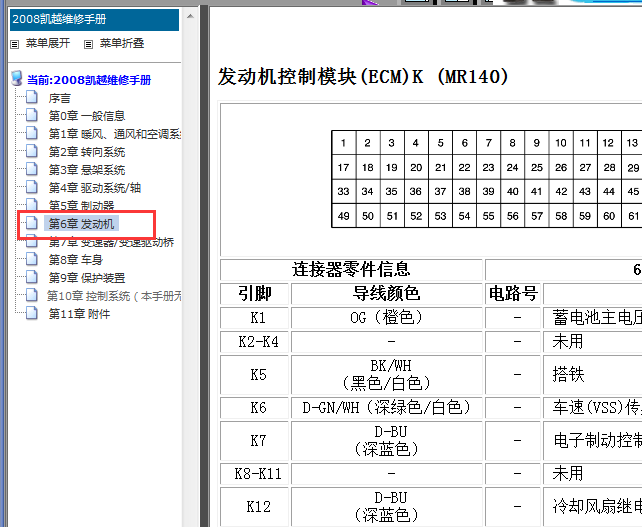Click the K6 pin cell
The height and width of the screenshot is (527, 642).
tap(255, 407)
